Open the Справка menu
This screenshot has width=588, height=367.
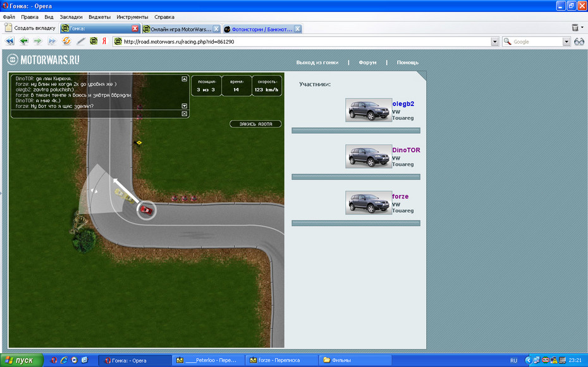[164, 17]
